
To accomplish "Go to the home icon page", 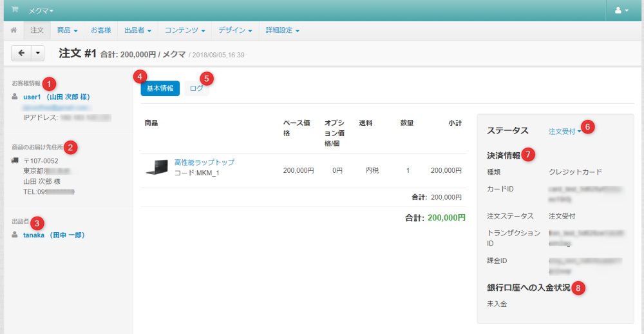I will click(x=14, y=30).
